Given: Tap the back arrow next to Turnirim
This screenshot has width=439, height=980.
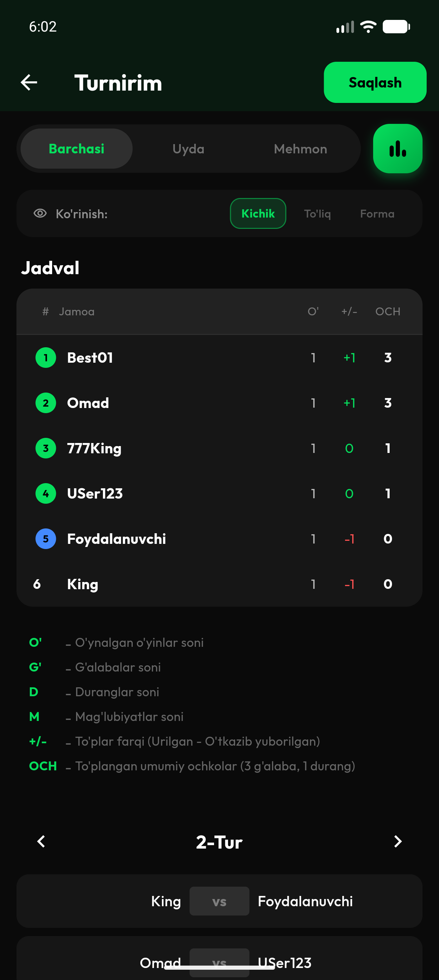Looking at the screenshot, I should pos(28,82).
